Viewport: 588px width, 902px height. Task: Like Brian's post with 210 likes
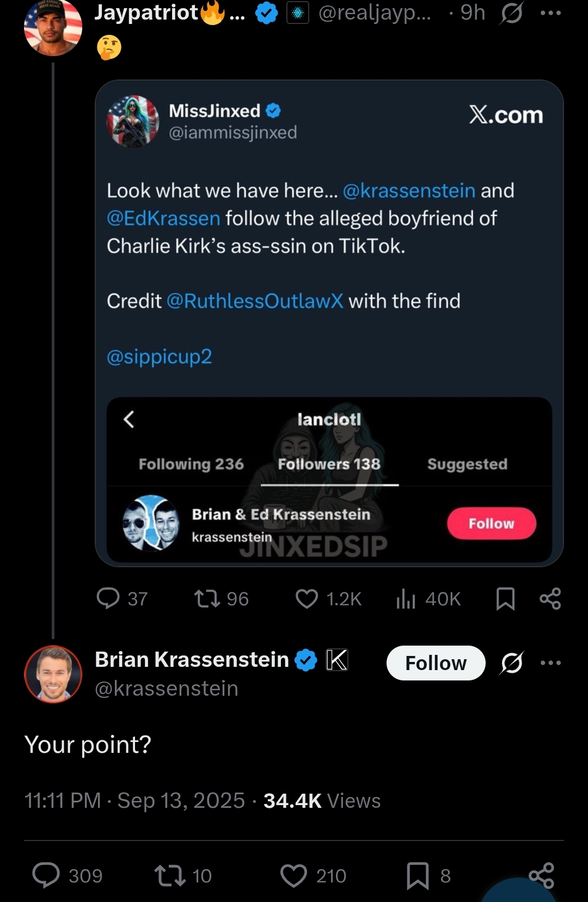(293, 875)
